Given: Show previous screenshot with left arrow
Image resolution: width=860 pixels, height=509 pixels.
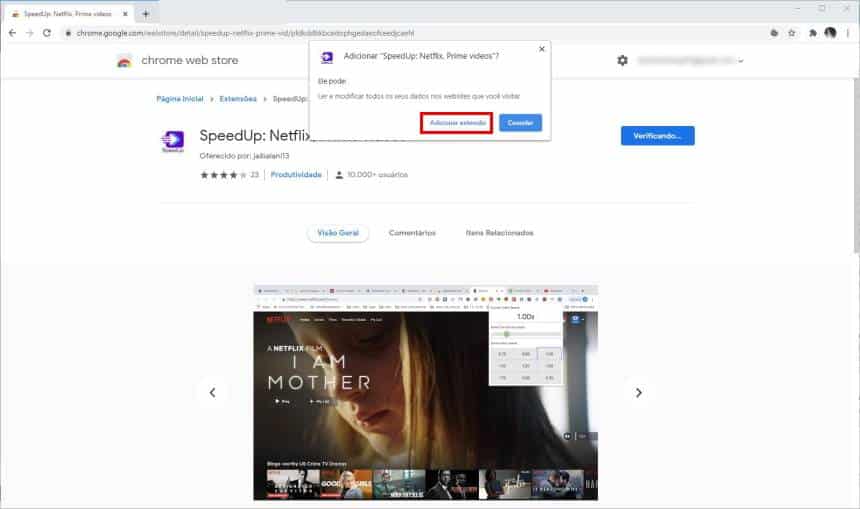Looking at the screenshot, I should click(212, 393).
